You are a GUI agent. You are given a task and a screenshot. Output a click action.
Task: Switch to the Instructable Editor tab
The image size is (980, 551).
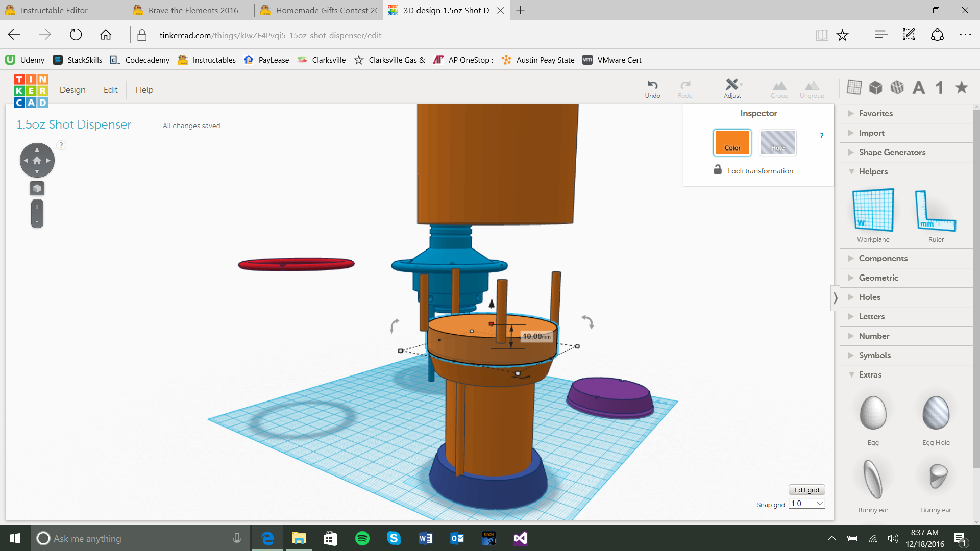pyautogui.click(x=54, y=10)
